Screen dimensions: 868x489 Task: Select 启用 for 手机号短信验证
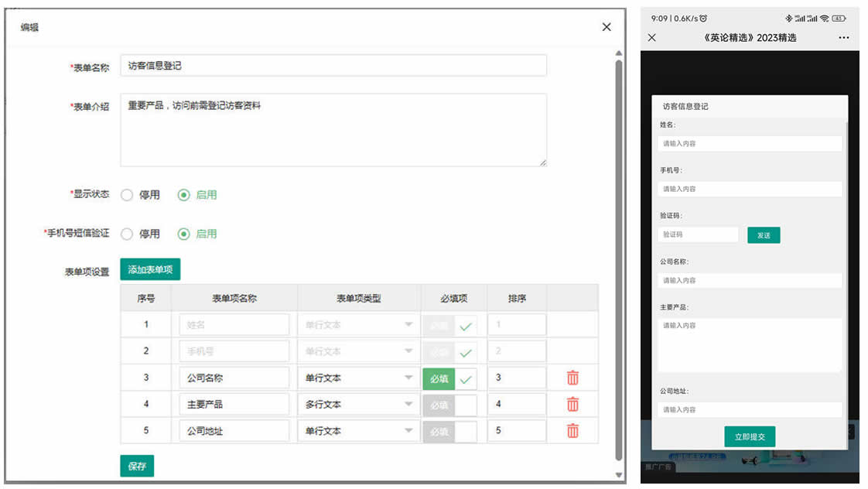(184, 234)
